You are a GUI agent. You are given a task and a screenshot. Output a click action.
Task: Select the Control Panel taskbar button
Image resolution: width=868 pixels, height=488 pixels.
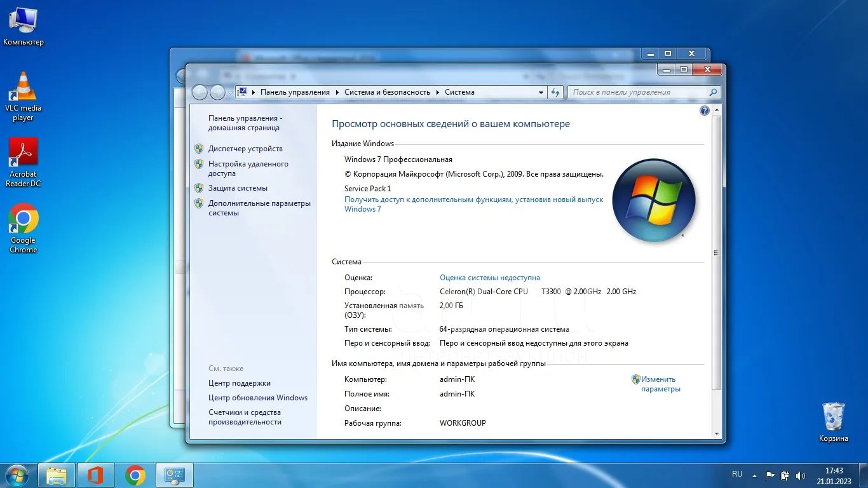point(174,475)
